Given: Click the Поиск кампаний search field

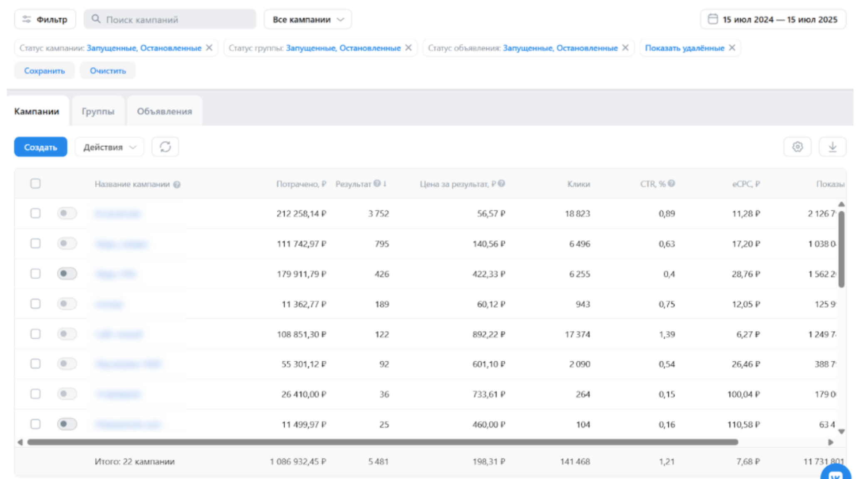Looking at the screenshot, I should click(x=170, y=20).
